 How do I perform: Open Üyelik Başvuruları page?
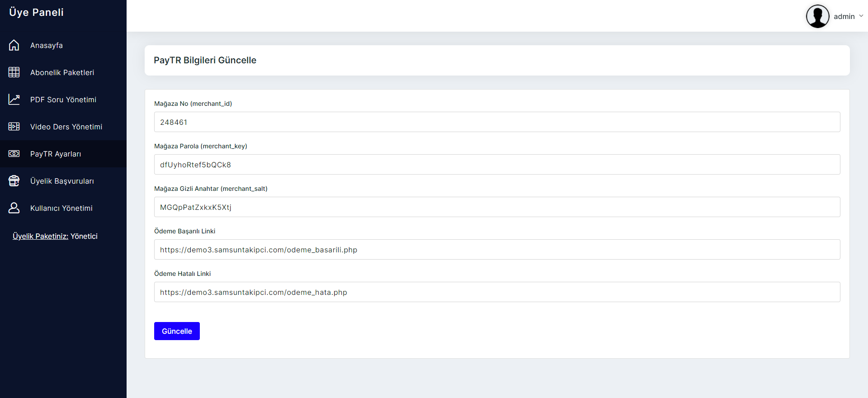point(63,181)
